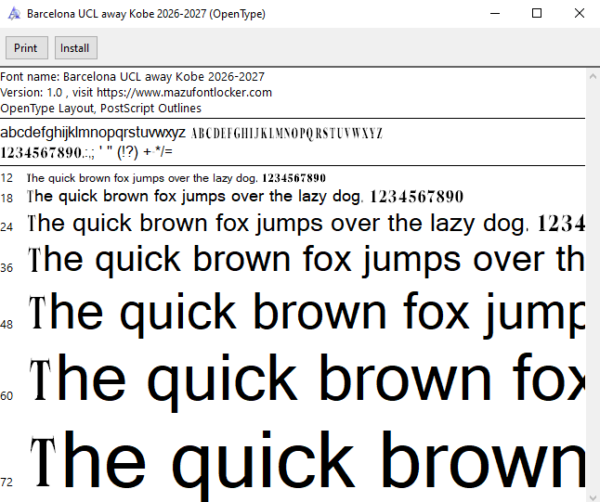Close the font viewer window
600x502 pixels.
point(579,13)
